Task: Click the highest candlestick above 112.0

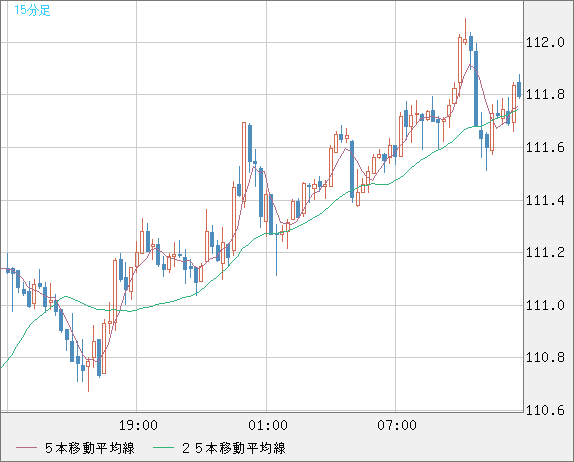Action: (x=465, y=31)
